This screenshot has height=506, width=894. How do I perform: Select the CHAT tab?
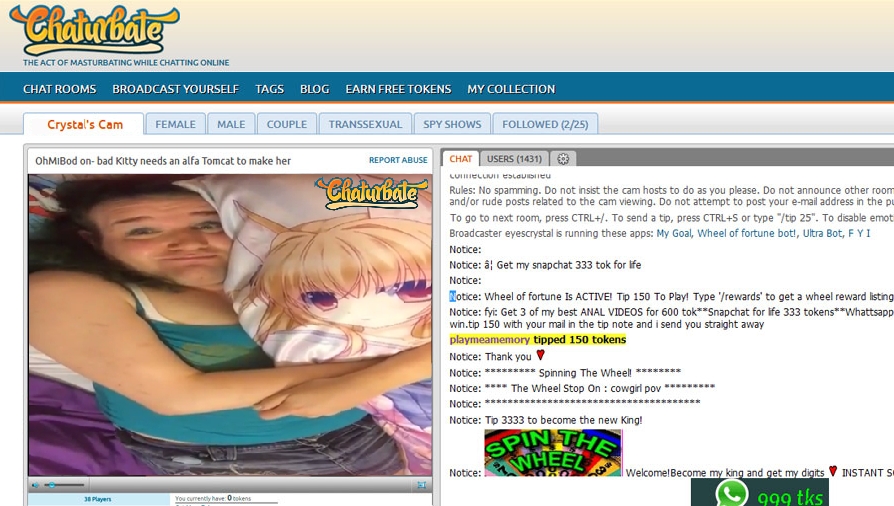tap(460, 159)
